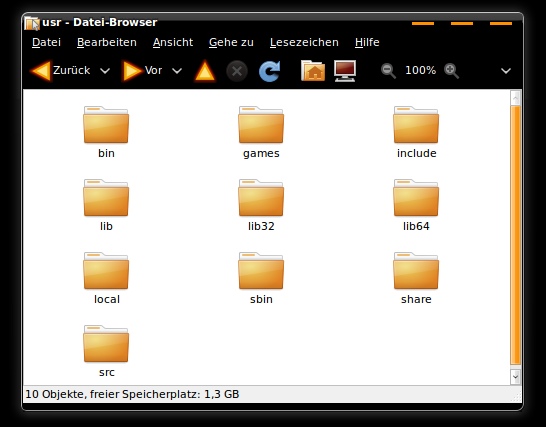Screen dimensions: 546x427
Task: Select the lib64 folder
Action: point(416,205)
